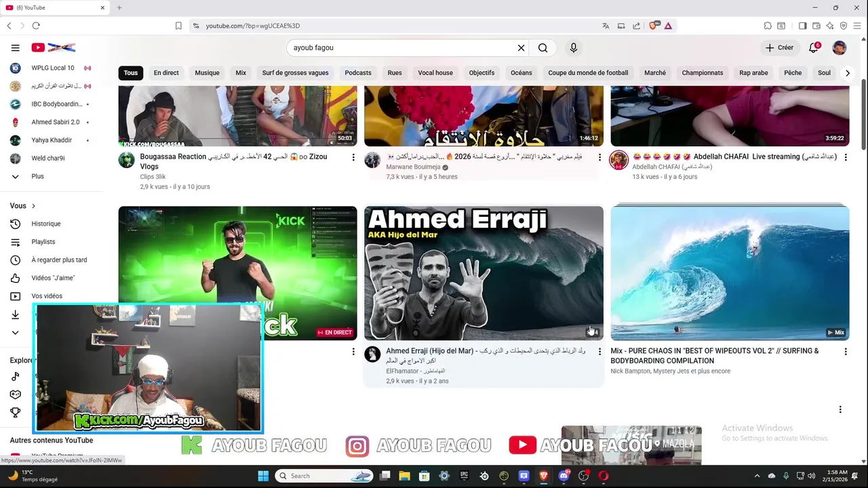This screenshot has width=868, height=488.
Task: Open Brave Shields lion icon
Action: pos(654,26)
